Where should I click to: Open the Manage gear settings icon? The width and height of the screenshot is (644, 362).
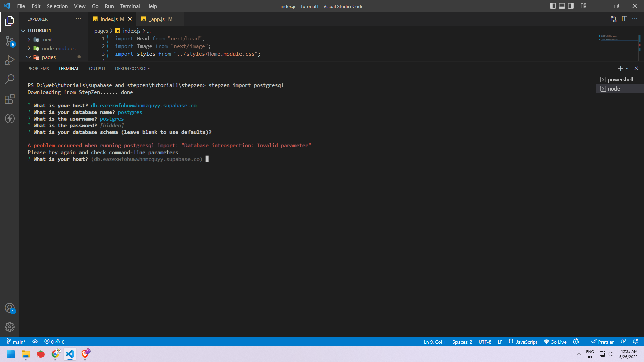click(x=10, y=327)
